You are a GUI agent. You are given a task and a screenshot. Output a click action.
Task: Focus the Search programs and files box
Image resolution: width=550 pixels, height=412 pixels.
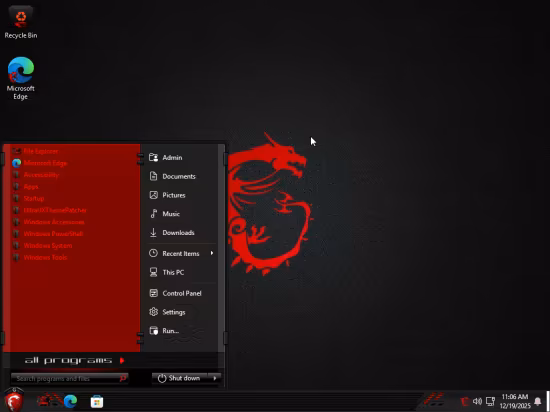69,379
